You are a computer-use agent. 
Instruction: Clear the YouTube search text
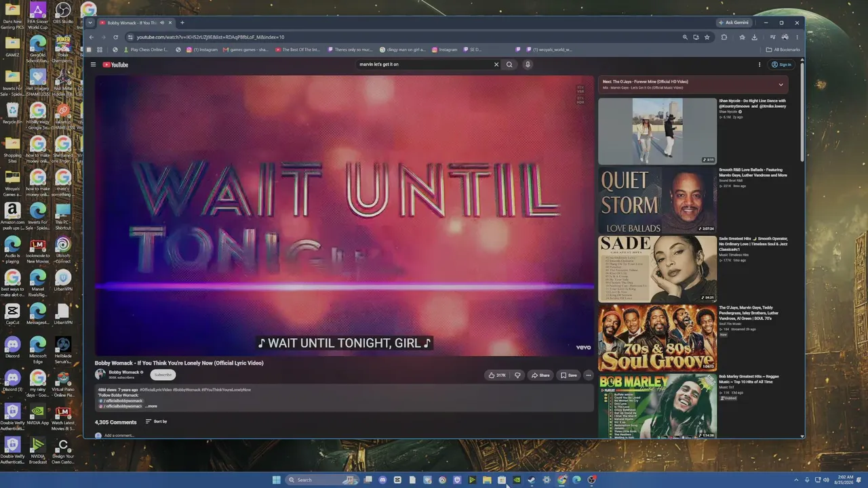pyautogui.click(x=496, y=64)
